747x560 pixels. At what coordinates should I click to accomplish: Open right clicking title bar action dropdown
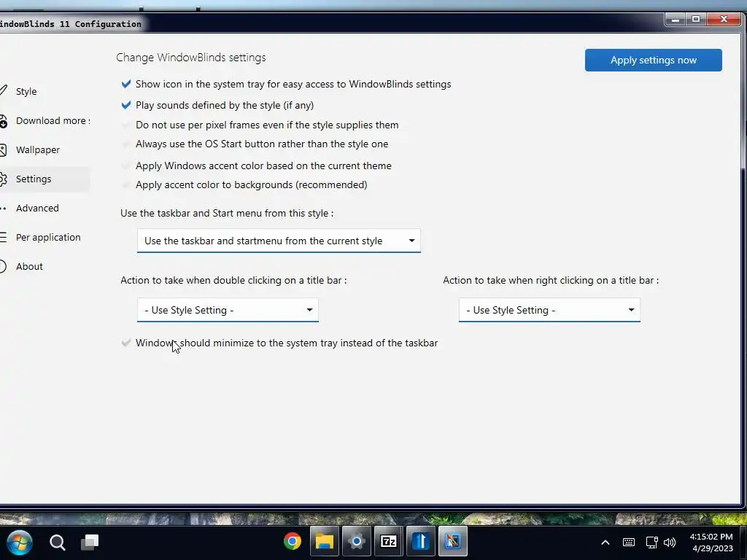pyautogui.click(x=549, y=310)
